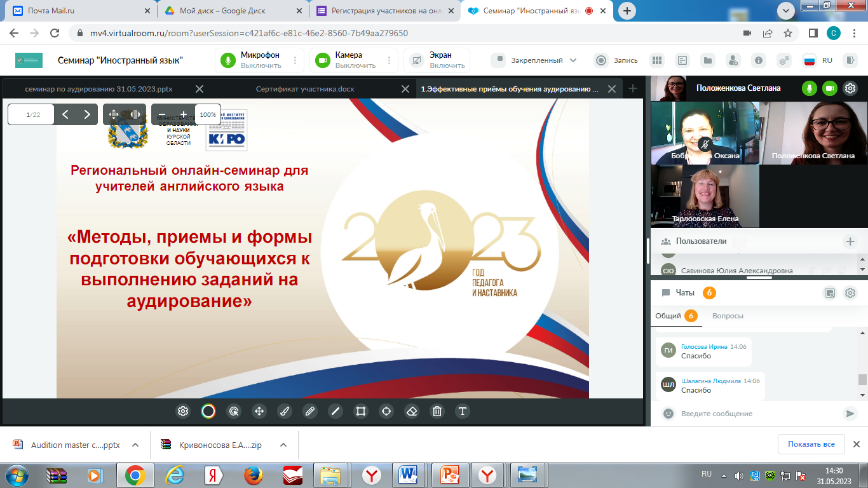This screenshot has height=488, width=868.
Task: Select the move arrows tool
Action: (x=259, y=411)
